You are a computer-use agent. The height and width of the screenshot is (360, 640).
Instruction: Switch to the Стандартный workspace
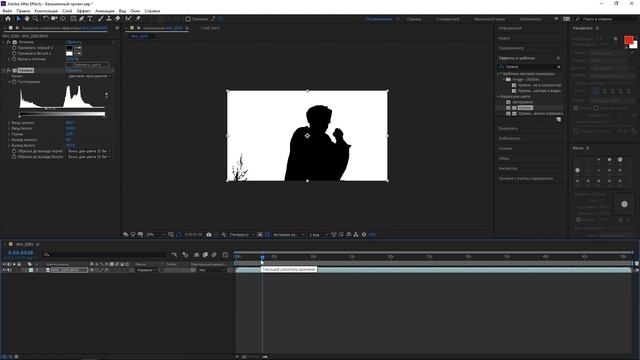pyautogui.click(x=447, y=19)
